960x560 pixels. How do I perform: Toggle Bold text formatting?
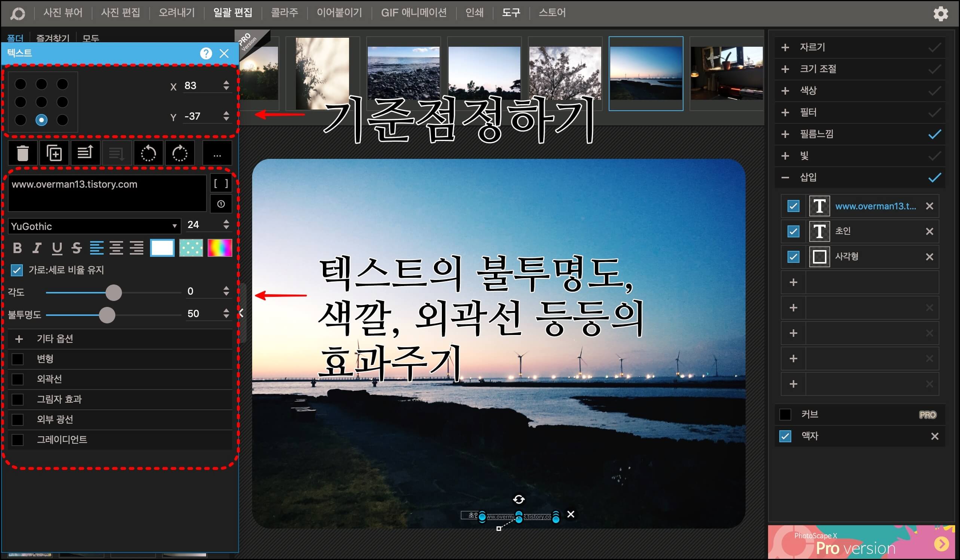17,248
